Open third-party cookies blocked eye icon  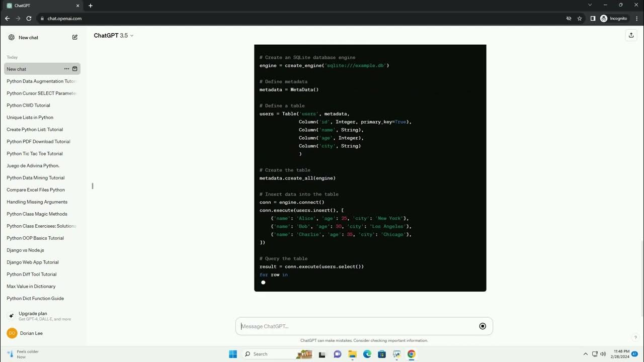coord(569,19)
